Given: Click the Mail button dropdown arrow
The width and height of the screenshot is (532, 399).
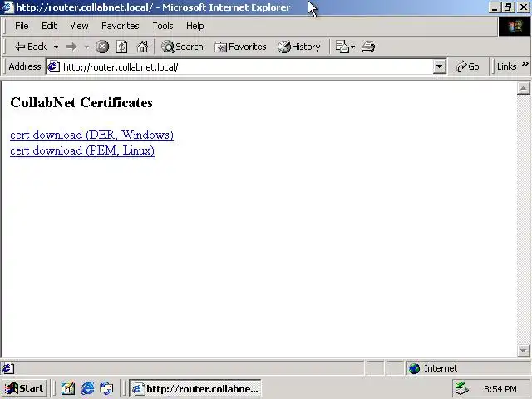Looking at the screenshot, I should 352,47.
